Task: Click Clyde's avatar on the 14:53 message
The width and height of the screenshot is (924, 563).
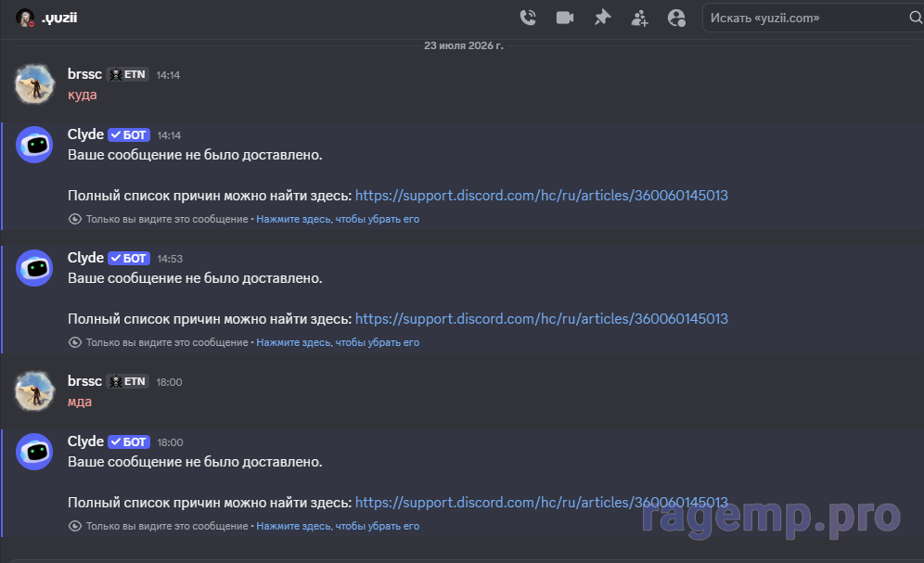Action: (x=34, y=268)
